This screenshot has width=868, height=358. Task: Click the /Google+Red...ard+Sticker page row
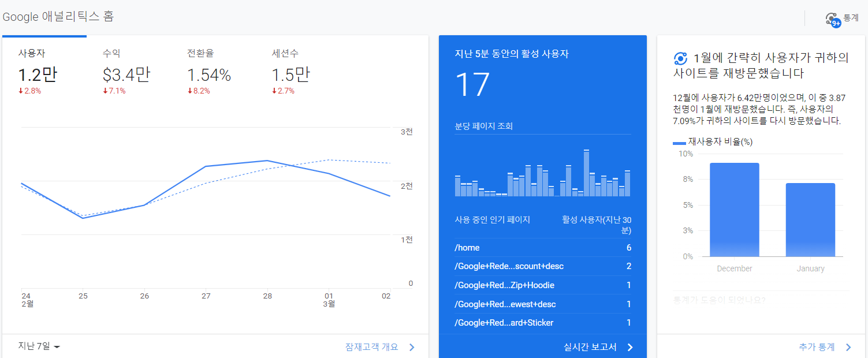pyautogui.click(x=543, y=323)
